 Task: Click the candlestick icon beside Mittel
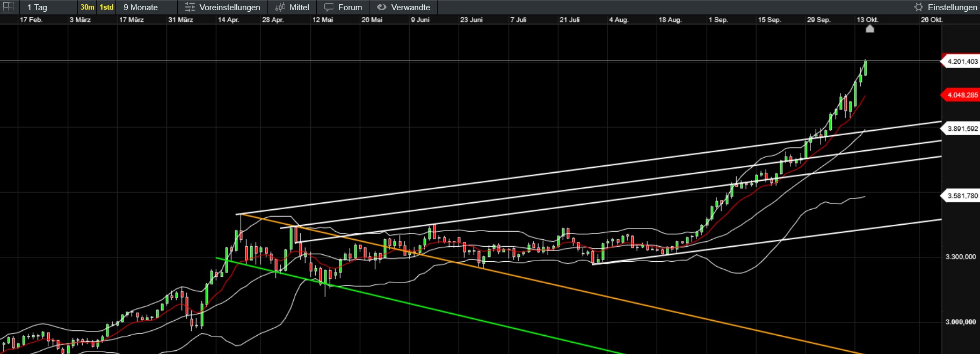280,7
